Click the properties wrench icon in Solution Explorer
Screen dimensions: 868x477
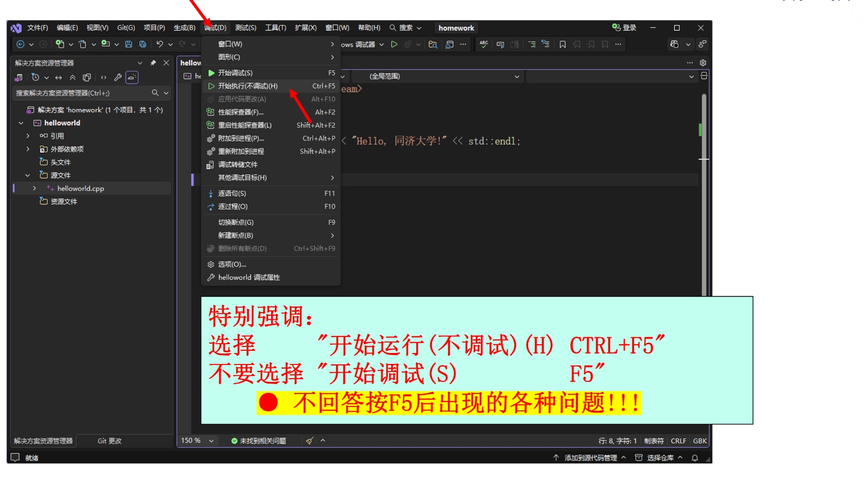coord(118,78)
